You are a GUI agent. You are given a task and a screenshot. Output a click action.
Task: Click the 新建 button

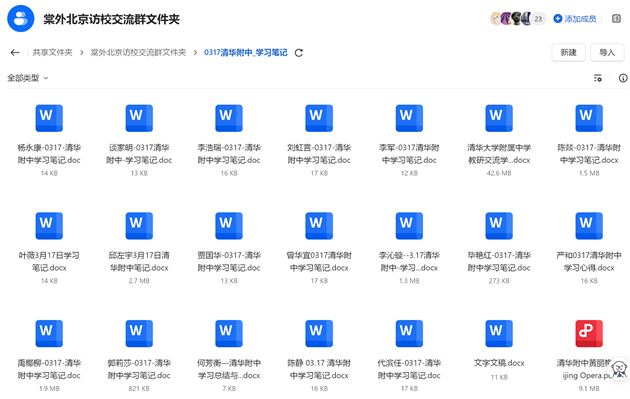[x=569, y=53]
